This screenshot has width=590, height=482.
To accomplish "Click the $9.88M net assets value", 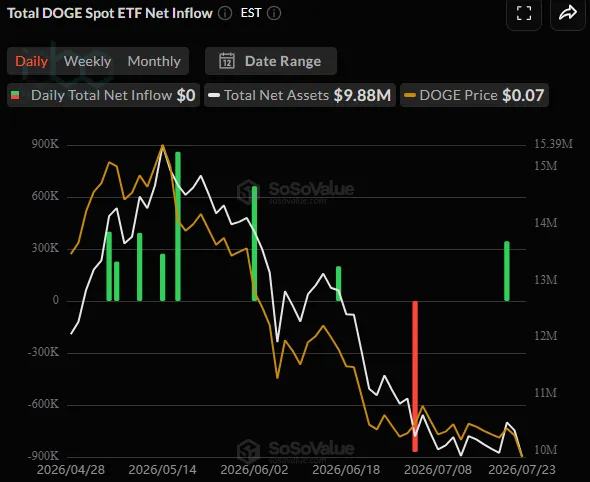I will pyautogui.click(x=362, y=95).
